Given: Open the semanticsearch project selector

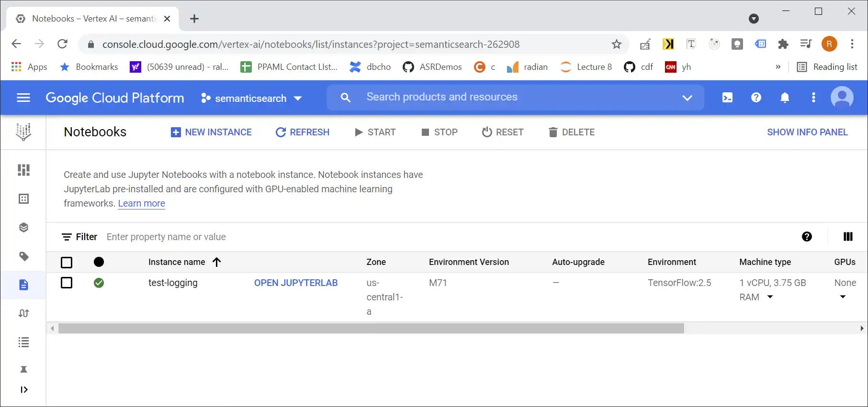Looking at the screenshot, I should (x=252, y=98).
